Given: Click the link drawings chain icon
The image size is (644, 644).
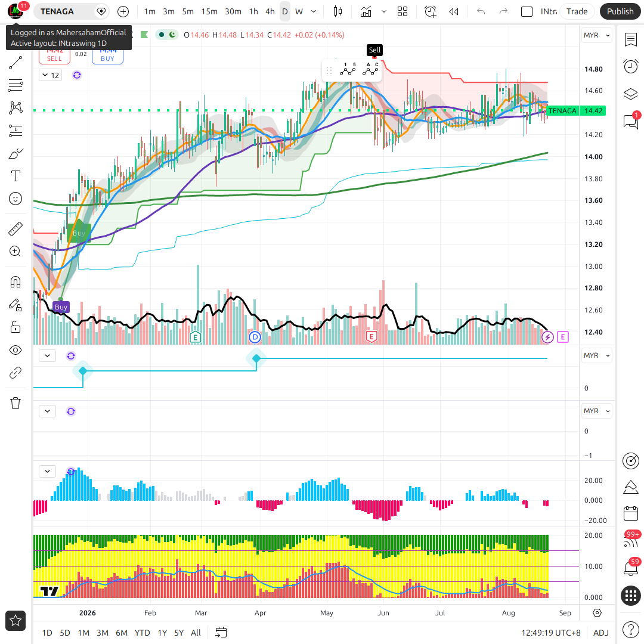Looking at the screenshot, I should [x=15, y=373].
